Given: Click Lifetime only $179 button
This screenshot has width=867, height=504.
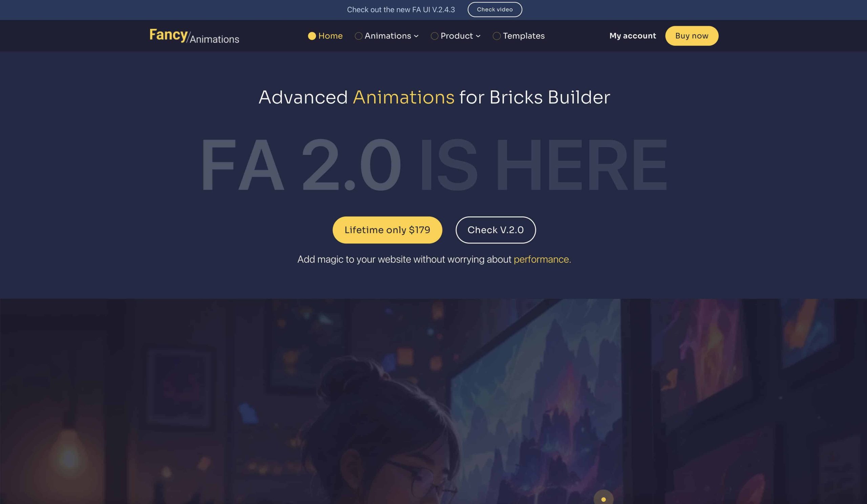Looking at the screenshot, I should tap(387, 230).
